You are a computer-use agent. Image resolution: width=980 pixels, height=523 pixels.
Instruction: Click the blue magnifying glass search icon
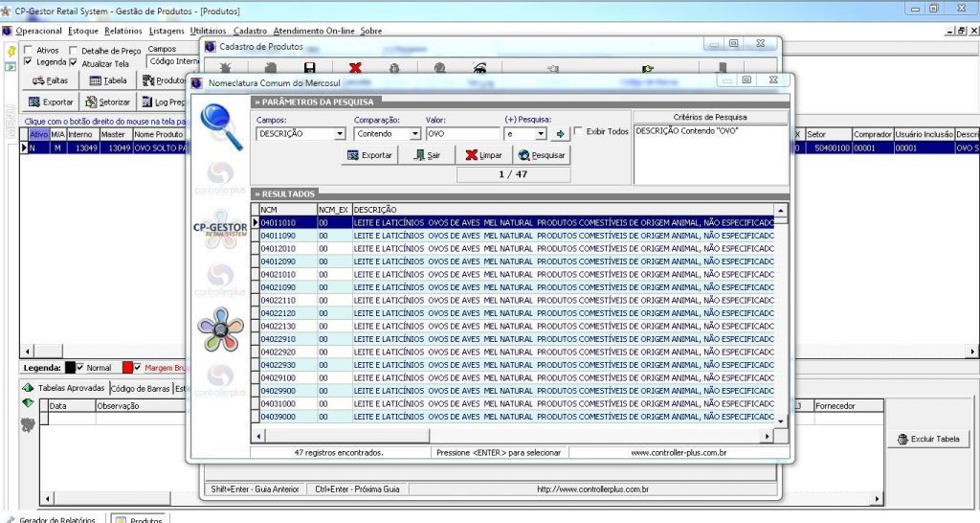[x=221, y=127]
